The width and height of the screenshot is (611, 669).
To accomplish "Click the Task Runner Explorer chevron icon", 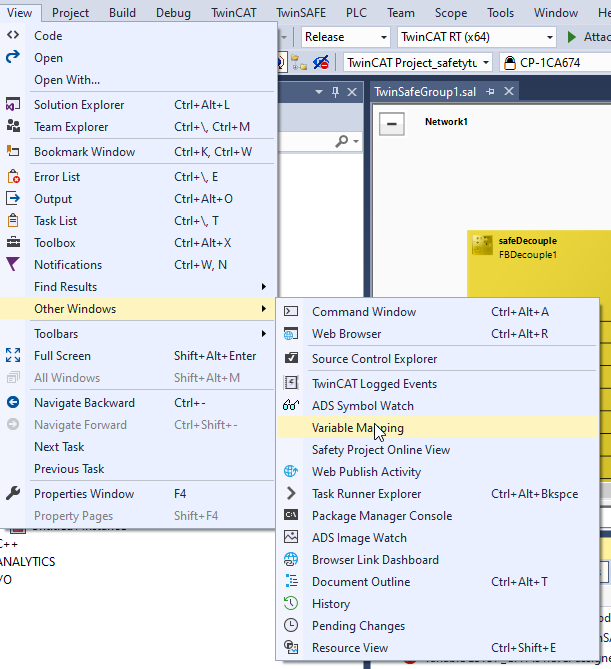I will point(291,494).
